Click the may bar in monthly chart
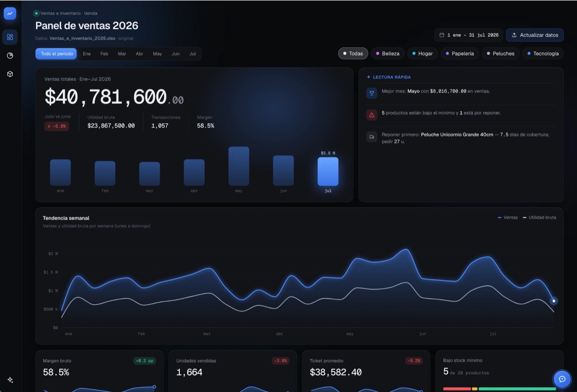Viewport: 577px width, 392px height. [x=239, y=166]
